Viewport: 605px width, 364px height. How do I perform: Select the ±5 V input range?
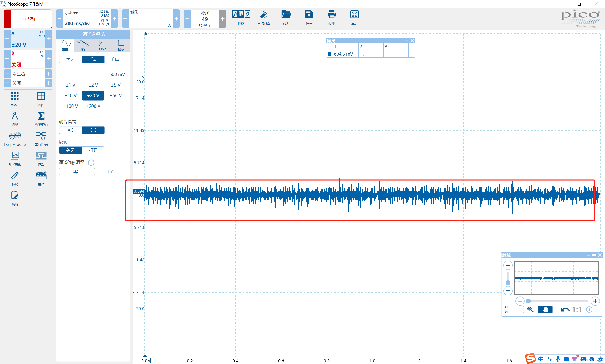(116, 85)
